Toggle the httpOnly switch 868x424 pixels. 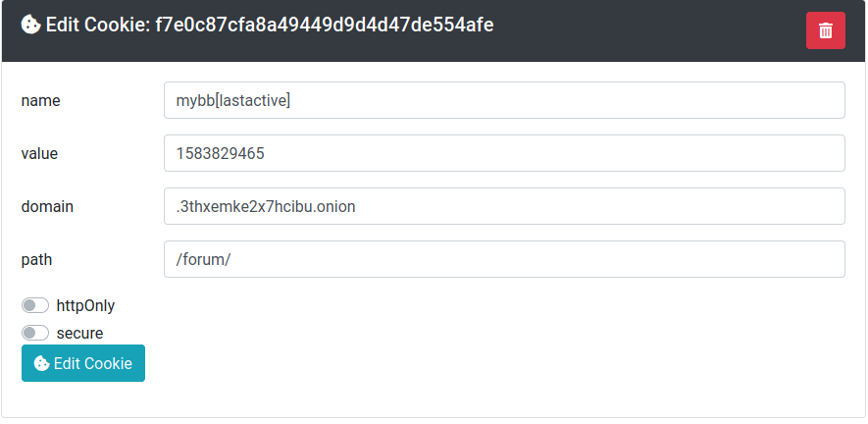click(x=35, y=305)
